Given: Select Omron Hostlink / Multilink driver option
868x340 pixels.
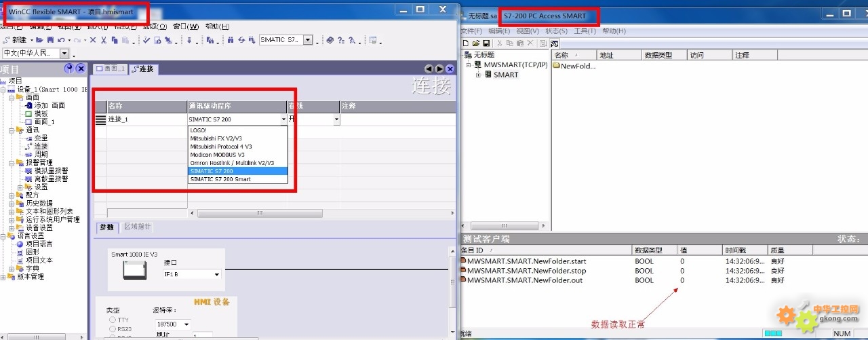Looking at the screenshot, I should pos(237,163).
